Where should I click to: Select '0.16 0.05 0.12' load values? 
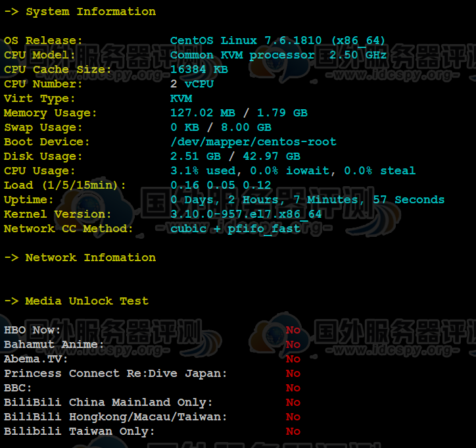(221, 186)
